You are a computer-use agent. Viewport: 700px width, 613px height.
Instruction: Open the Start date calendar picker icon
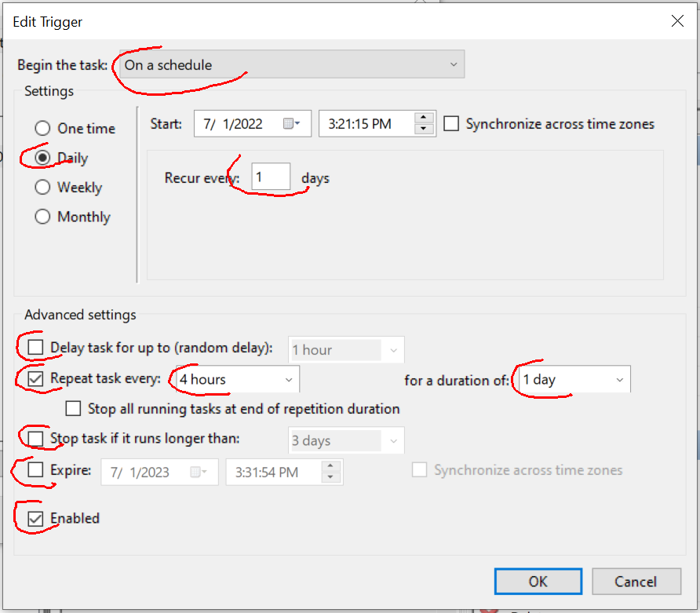click(291, 124)
